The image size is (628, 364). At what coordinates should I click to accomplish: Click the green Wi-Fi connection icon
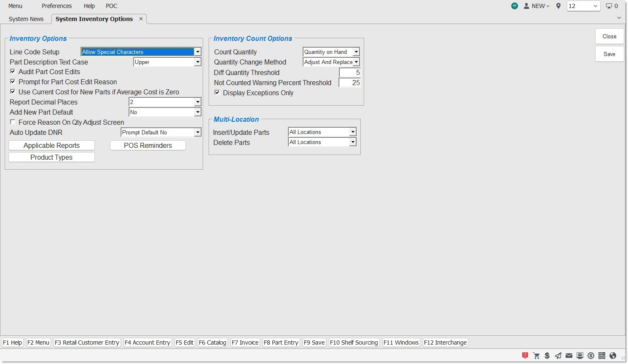pos(515,6)
